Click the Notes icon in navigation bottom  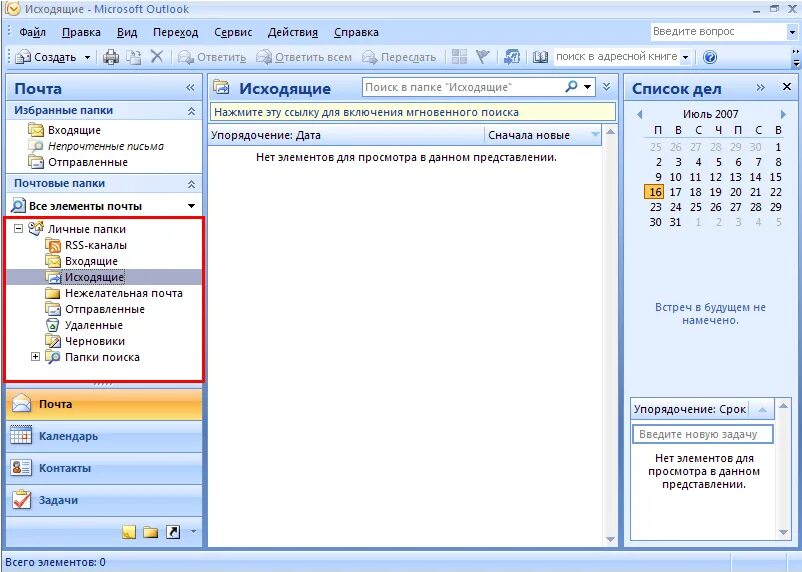click(x=129, y=532)
